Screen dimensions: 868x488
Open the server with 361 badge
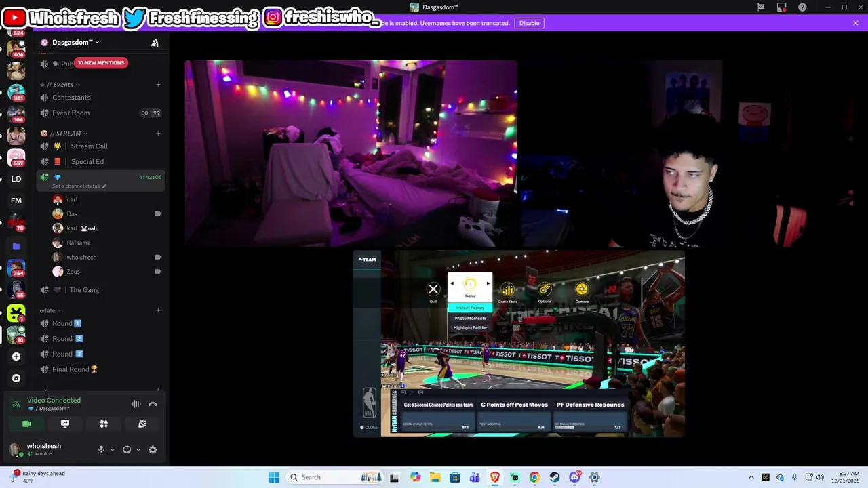pyautogui.click(x=16, y=91)
